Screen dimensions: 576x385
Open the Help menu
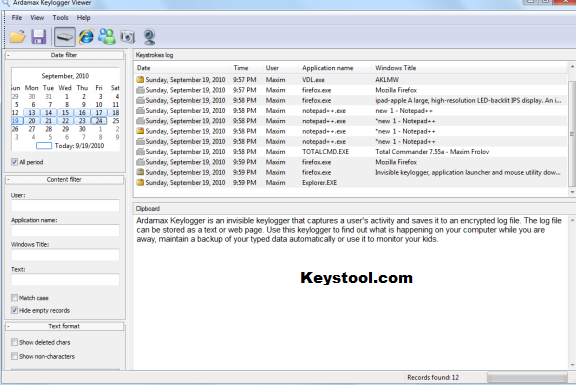[83, 18]
